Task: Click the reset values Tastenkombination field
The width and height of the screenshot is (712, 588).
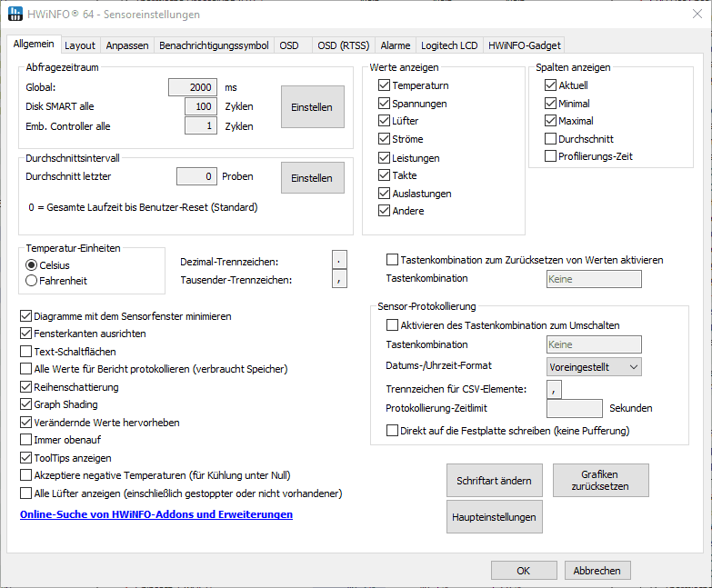Action: coord(594,279)
